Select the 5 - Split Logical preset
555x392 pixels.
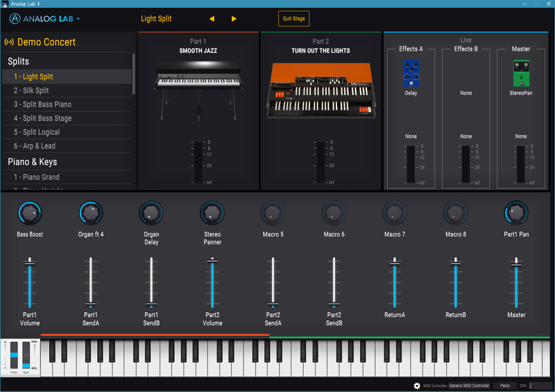(67, 132)
